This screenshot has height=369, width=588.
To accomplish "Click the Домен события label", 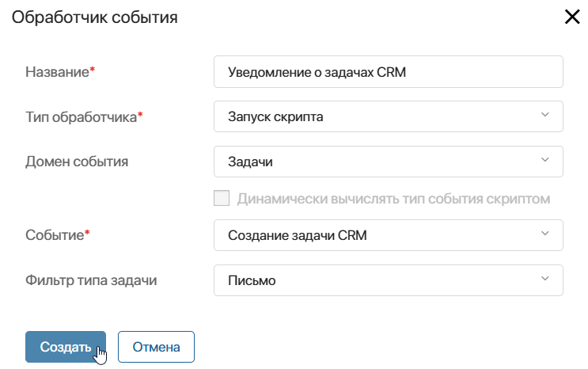I will (77, 162).
